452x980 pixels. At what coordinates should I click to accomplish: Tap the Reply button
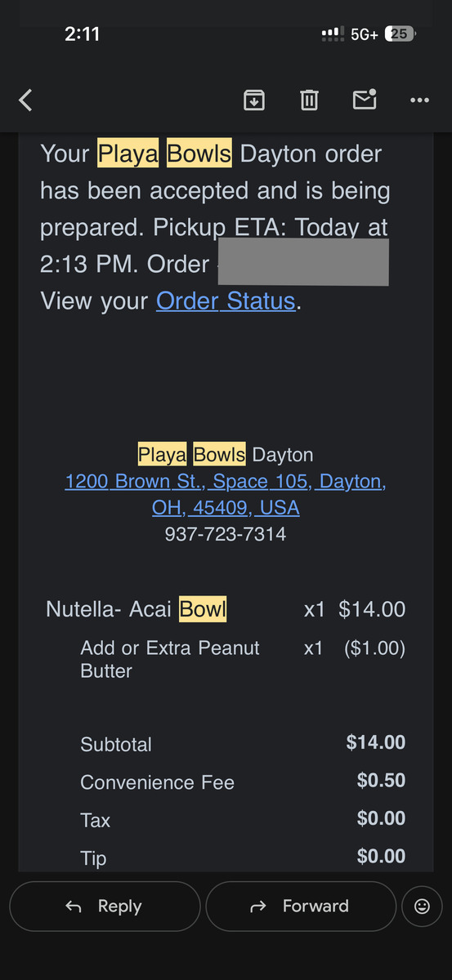coord(105,906)
